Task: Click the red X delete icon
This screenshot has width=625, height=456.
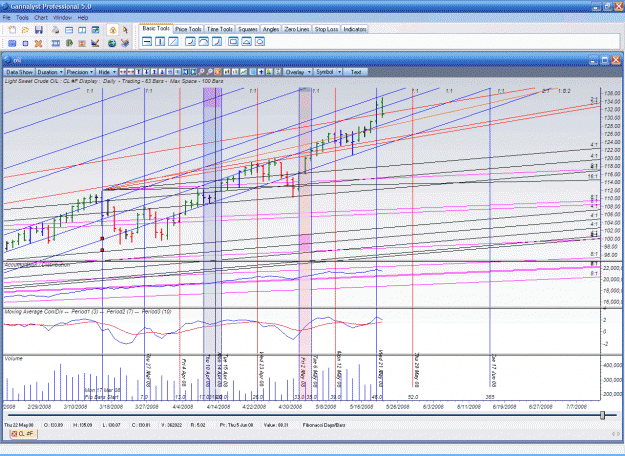Action: tap(38, 43)
